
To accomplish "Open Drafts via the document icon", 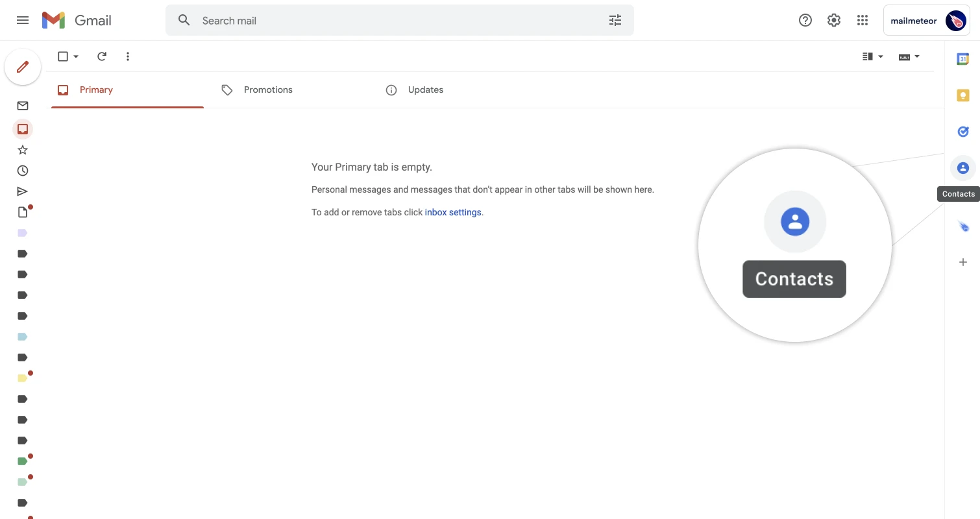I will coord(23,211).
